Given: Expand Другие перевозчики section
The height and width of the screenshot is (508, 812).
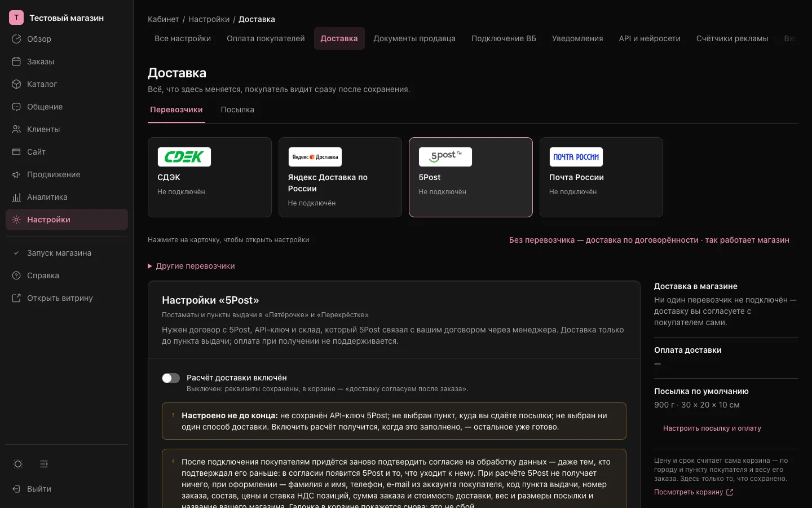Looking at the screenshot, I should click(x=191, y=266).
